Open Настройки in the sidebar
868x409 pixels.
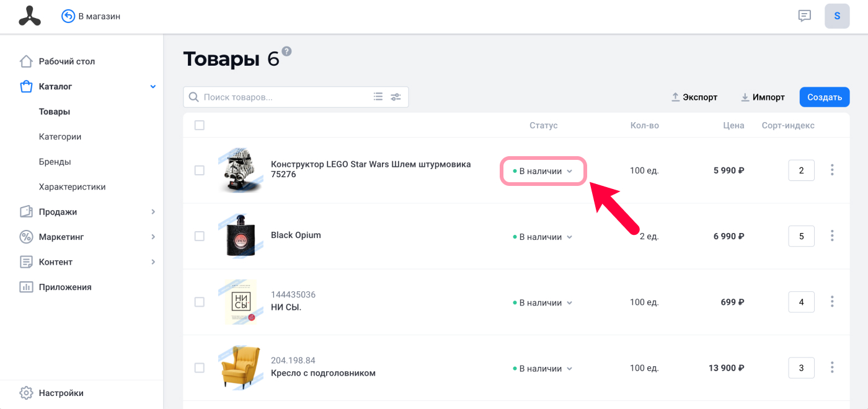61,393
